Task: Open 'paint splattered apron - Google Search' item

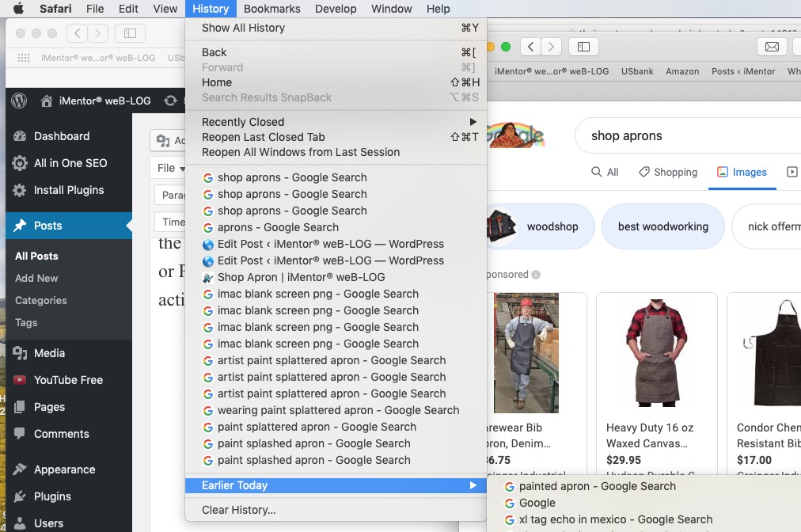Action: click(336, 427)
